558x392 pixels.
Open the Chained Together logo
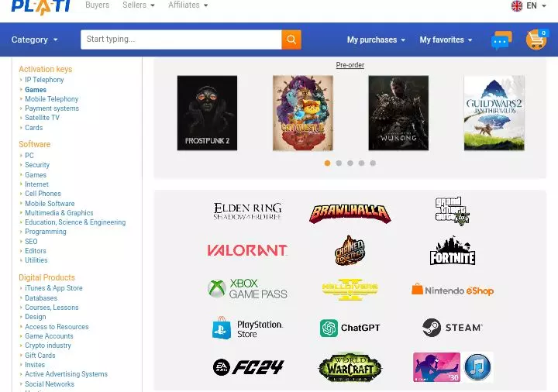[x=350, y=250]
